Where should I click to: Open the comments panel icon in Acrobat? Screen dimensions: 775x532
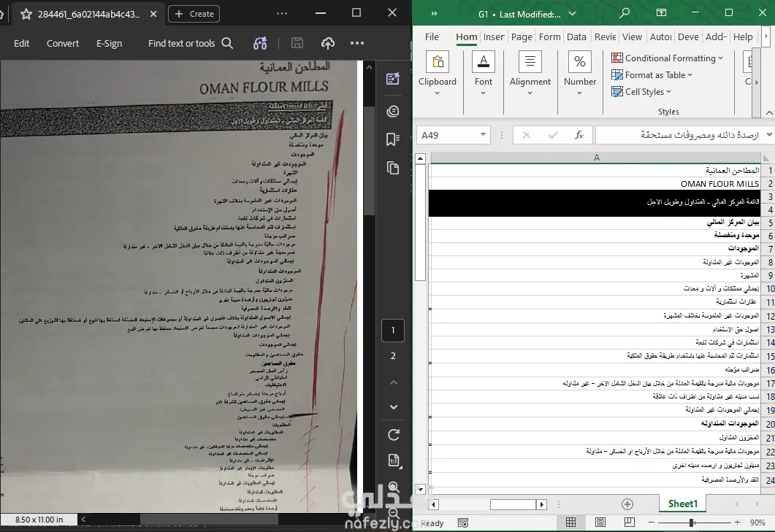pyautogui.click(x=393, y=111)
